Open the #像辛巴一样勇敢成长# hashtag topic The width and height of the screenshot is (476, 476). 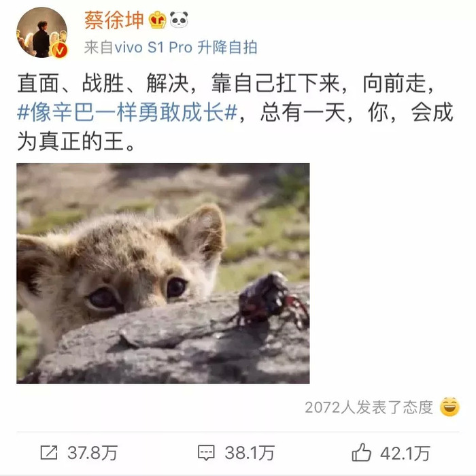127,112
